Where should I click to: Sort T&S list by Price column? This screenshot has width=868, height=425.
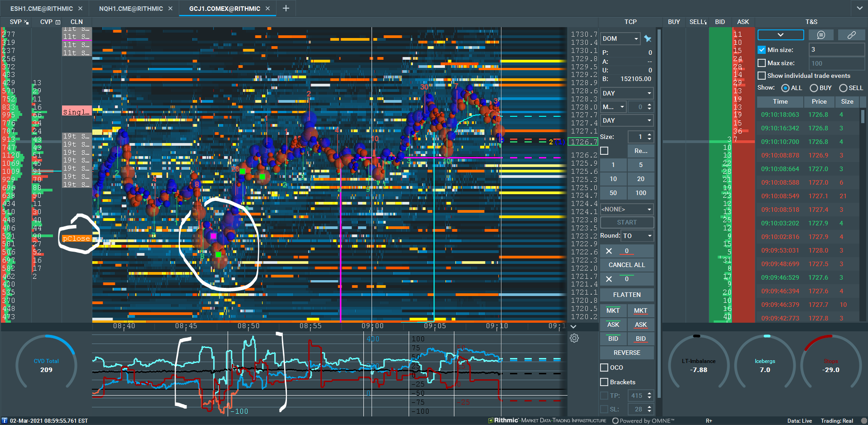(819, 102)
